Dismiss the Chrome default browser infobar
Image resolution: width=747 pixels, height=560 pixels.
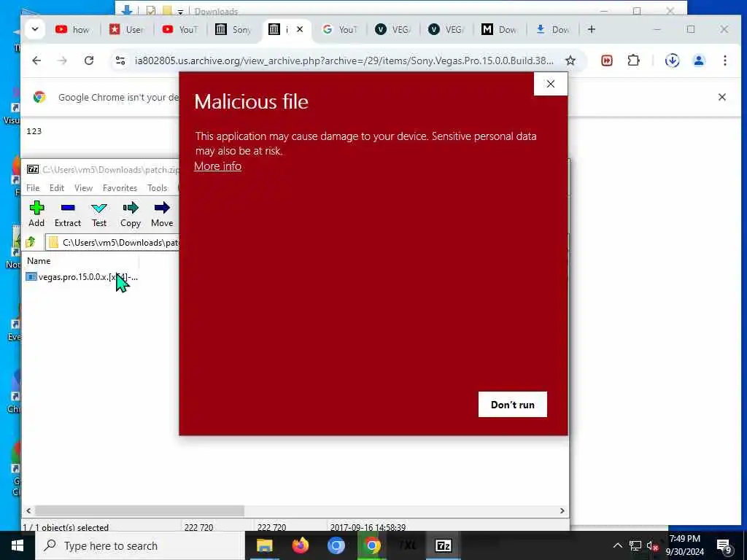pyautogui.click(x=721, y=97)
